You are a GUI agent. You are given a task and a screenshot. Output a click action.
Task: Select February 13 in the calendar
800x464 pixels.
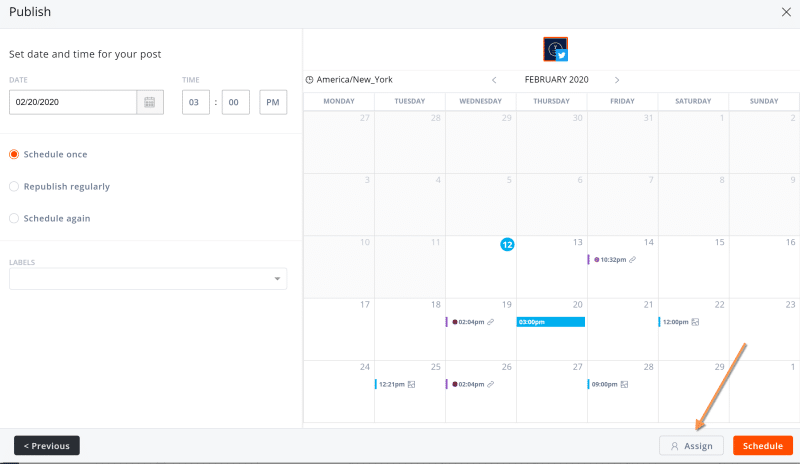[x=577, y=242]
